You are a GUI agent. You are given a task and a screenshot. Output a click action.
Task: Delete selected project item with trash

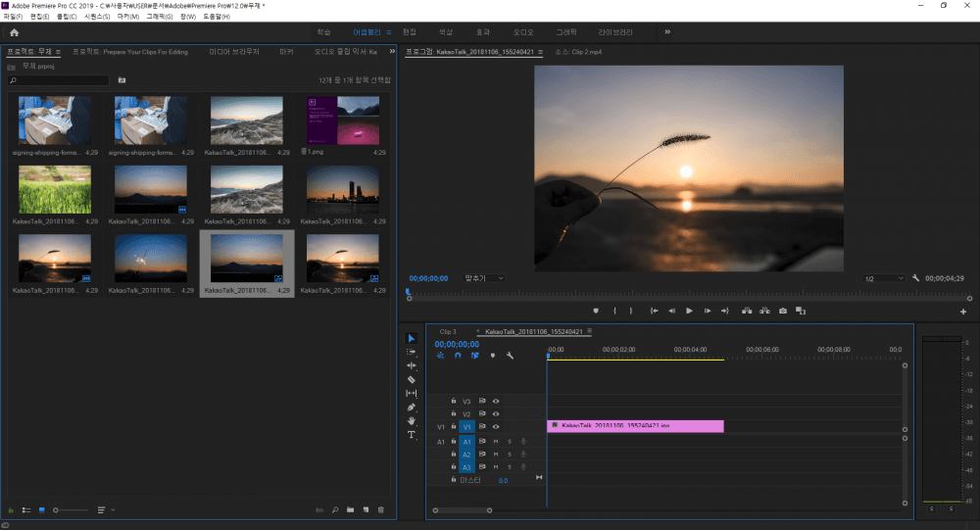point(381,510)
